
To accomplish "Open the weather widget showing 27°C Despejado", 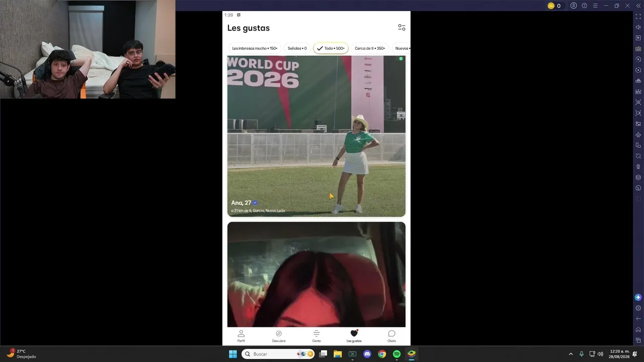I will pyautogui.click(x=21, y=354).
